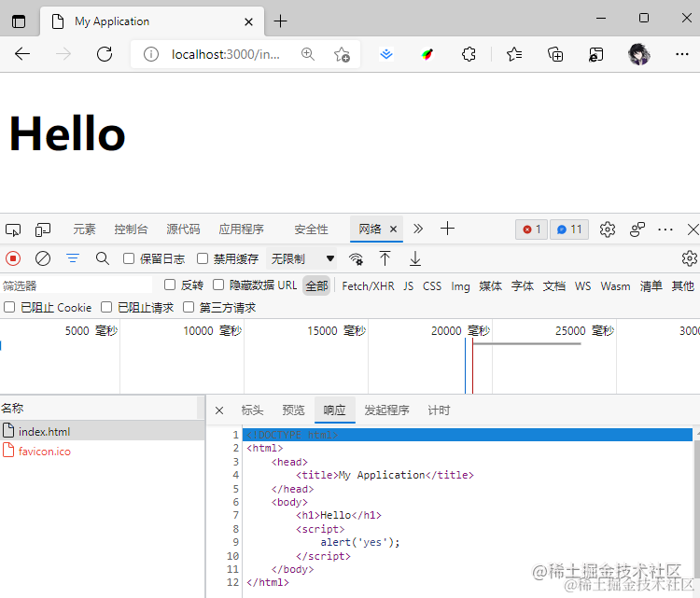Show the error count badge
The image size is (700, 598).
(531, 229)
